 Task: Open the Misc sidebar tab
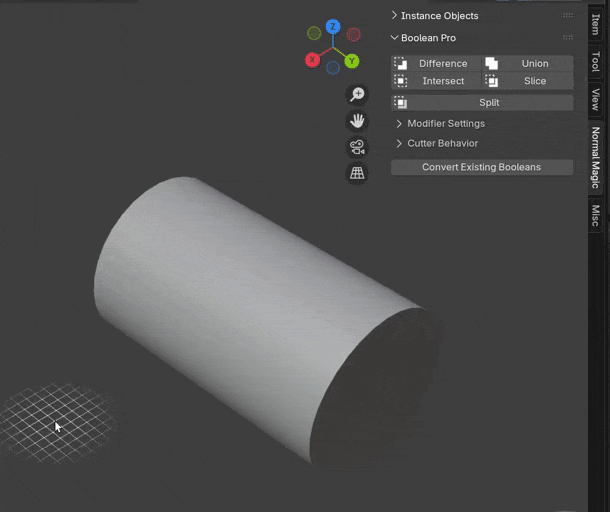[x=596, y=216]
